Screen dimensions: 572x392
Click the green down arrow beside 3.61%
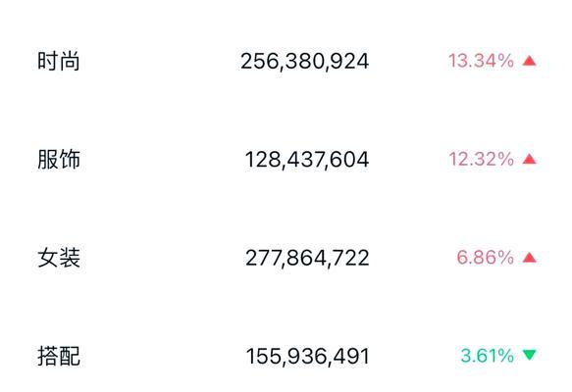pyautogui.click(x=529, y=355)
